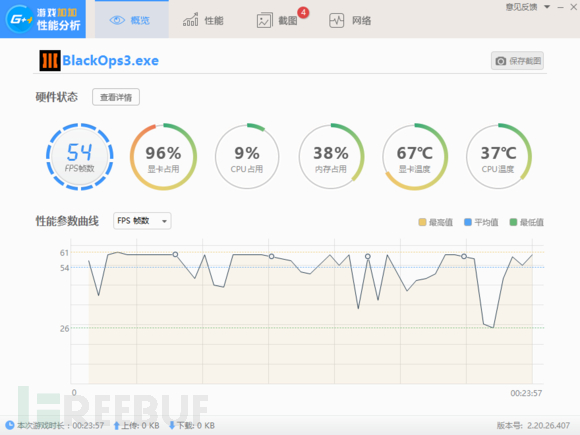Image resolution: width=580 pixels, height=435 pixels.
Task: Open the 截图 screenshots tab icon
Action: coord(264,21)
